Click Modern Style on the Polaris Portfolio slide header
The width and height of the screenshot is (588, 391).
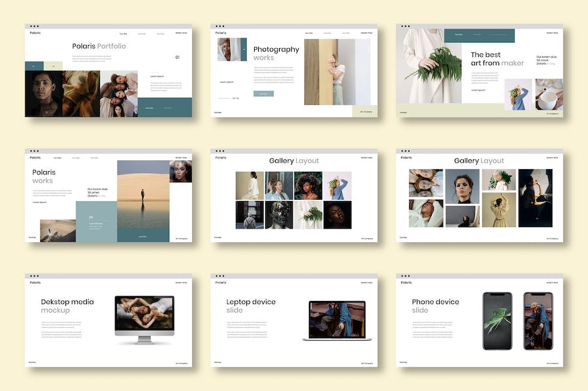(x=181, y=33)
